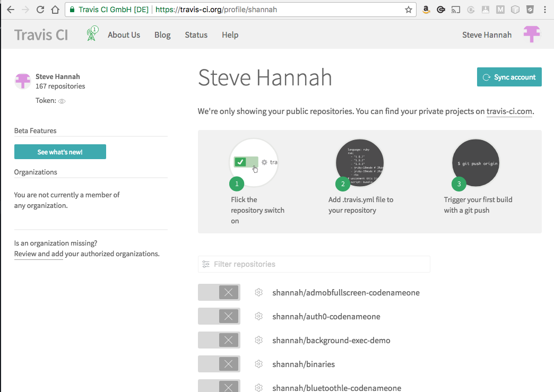Go to the browser home page icon
554x392 pixels.
[x=55, y=10]
